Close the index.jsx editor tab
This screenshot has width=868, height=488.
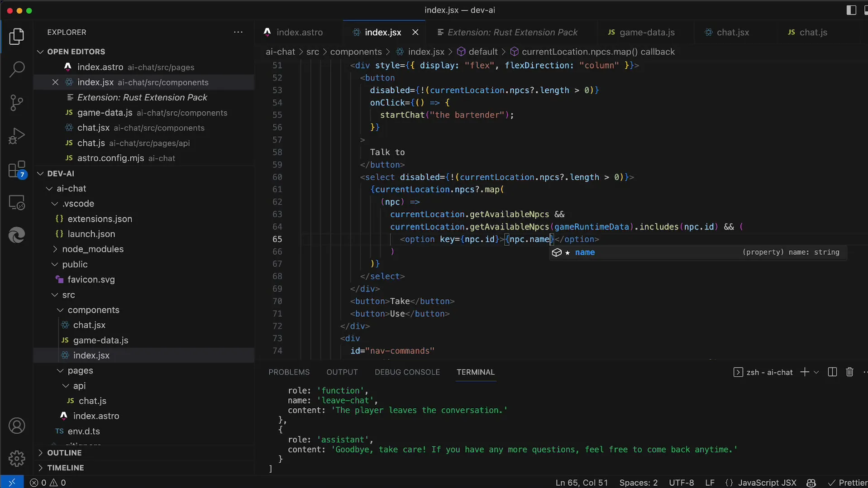coord(415,32)
